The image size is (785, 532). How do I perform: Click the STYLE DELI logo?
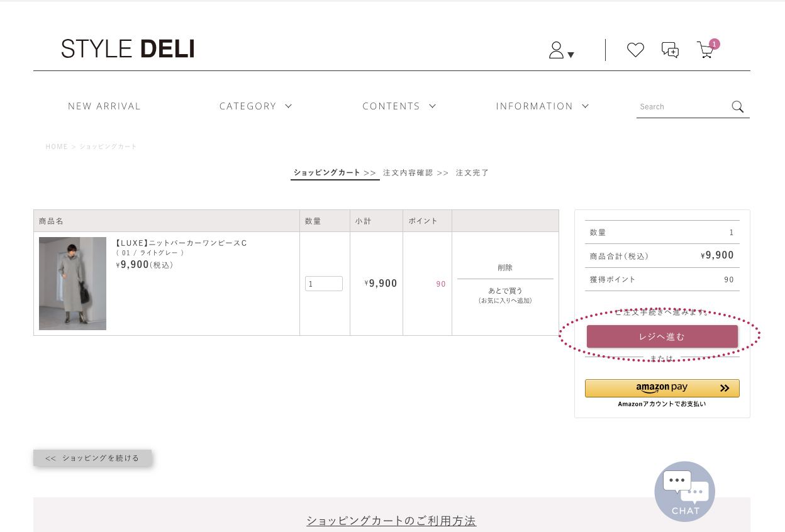128,48
